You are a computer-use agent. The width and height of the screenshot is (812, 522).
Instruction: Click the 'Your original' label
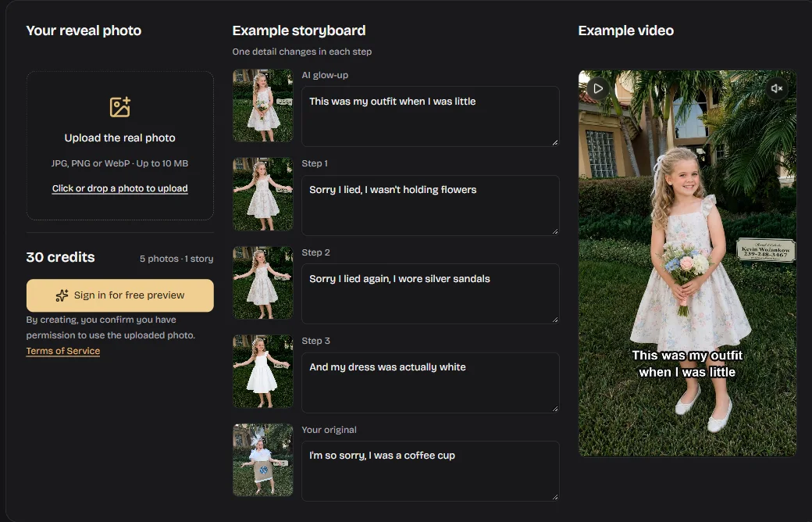click(x=329, y=430)
